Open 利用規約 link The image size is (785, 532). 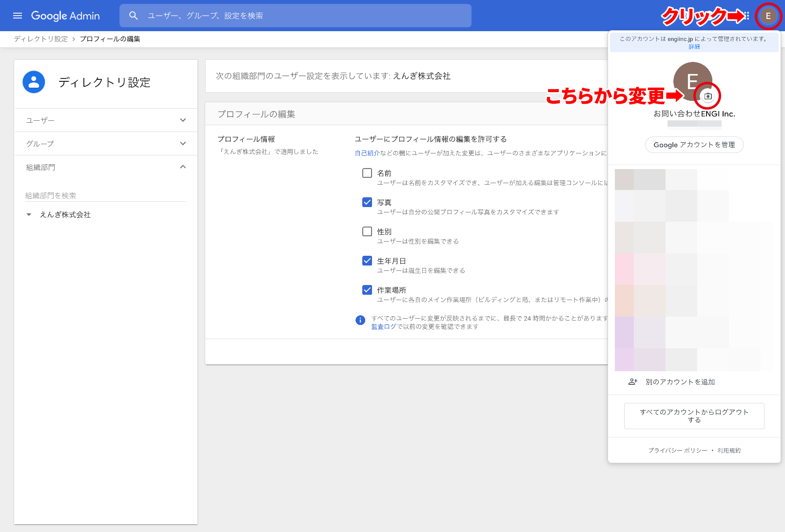click(729, 451)
